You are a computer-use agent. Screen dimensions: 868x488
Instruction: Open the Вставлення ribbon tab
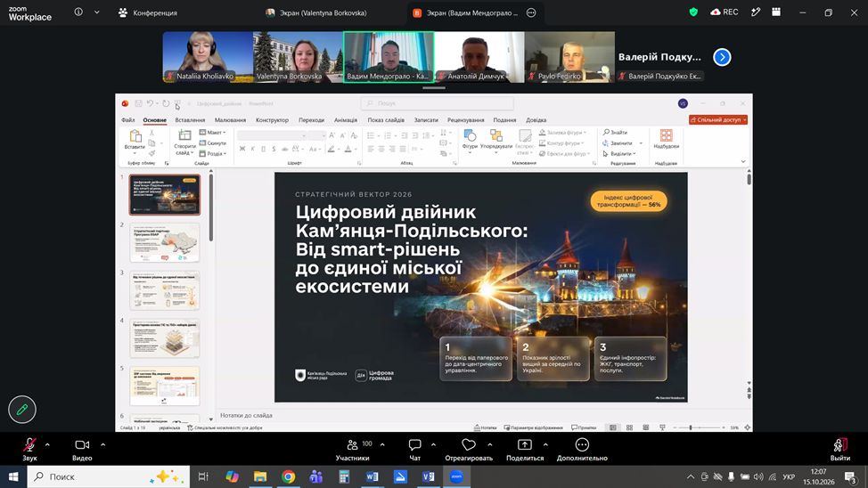click(190, 119)
